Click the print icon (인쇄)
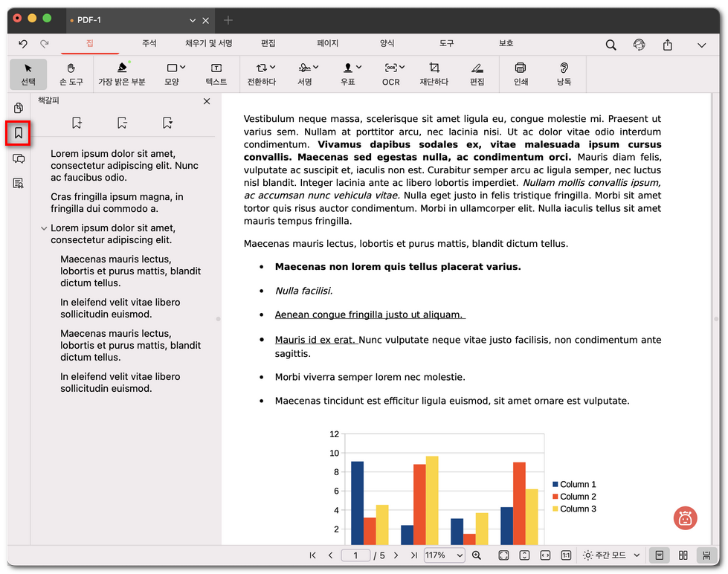Screen dimensions: 728x574 click(x=521, y=74)
